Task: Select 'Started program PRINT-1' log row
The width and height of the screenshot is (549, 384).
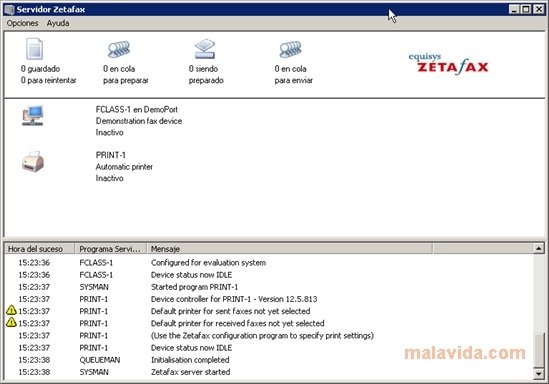Action: pos(269,287)
